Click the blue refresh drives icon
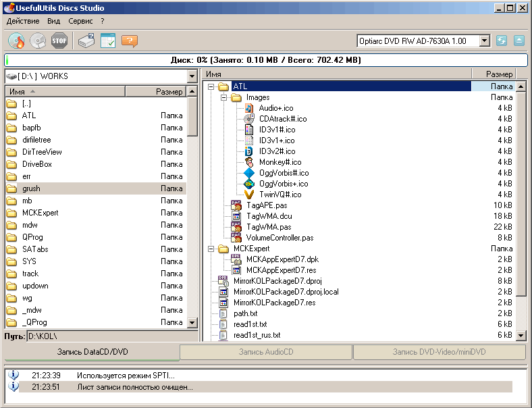 [502, 41]
